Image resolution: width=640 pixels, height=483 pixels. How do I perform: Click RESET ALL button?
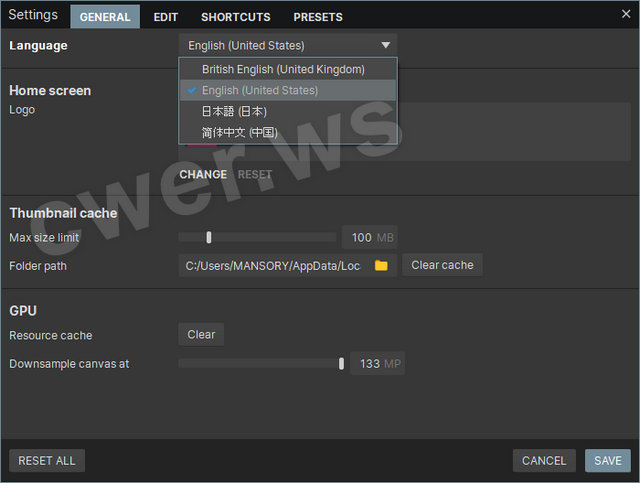pyautogui.click(x=47, y=461)
